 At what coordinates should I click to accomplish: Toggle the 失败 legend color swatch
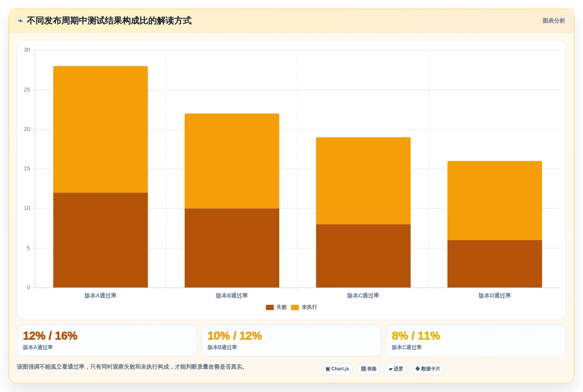(x=270, y=307)
